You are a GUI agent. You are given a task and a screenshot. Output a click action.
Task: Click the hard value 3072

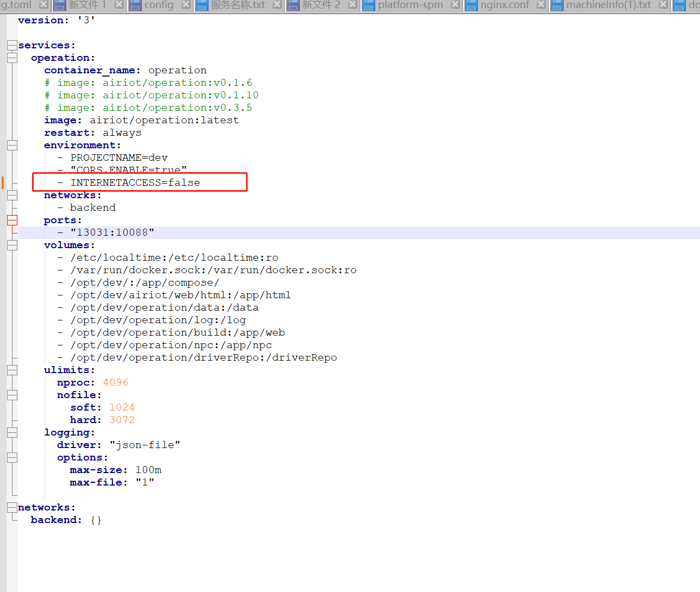[122, 420]
